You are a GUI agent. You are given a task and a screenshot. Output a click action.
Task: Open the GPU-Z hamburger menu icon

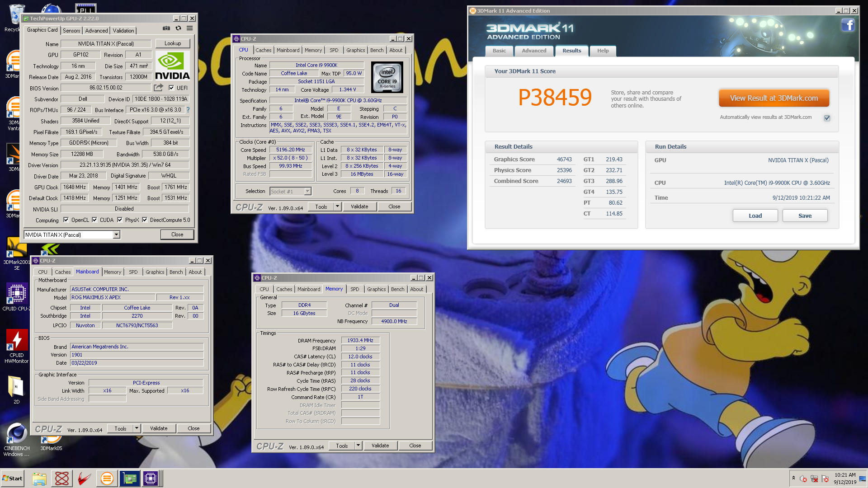(x=190, y=28)
